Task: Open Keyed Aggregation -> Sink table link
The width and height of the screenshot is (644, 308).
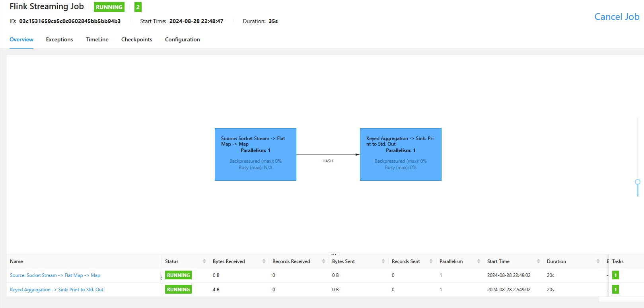Action: click(56, 290)
